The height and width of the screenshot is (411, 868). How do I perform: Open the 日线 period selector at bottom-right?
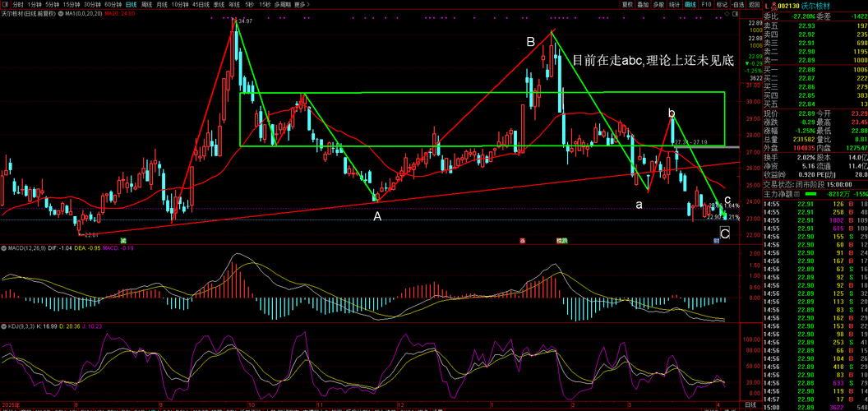pos(750,405)
